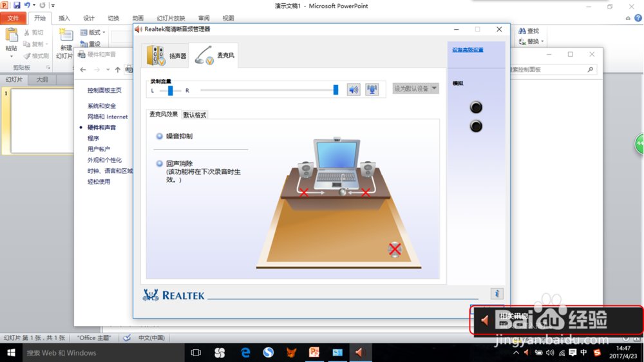
Task: Click the 新建幻灯片 New Slide icon
Action: 66,35
